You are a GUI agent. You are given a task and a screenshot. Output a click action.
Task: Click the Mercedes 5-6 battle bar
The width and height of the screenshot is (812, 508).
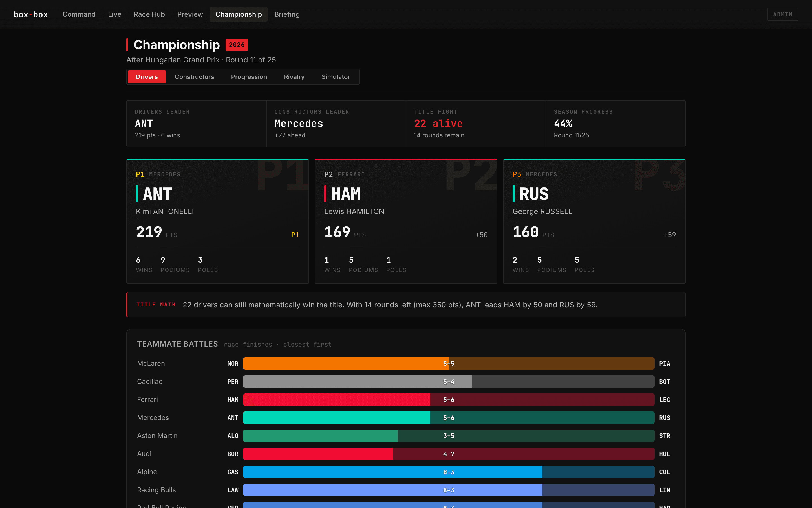(x=449, y=418)
